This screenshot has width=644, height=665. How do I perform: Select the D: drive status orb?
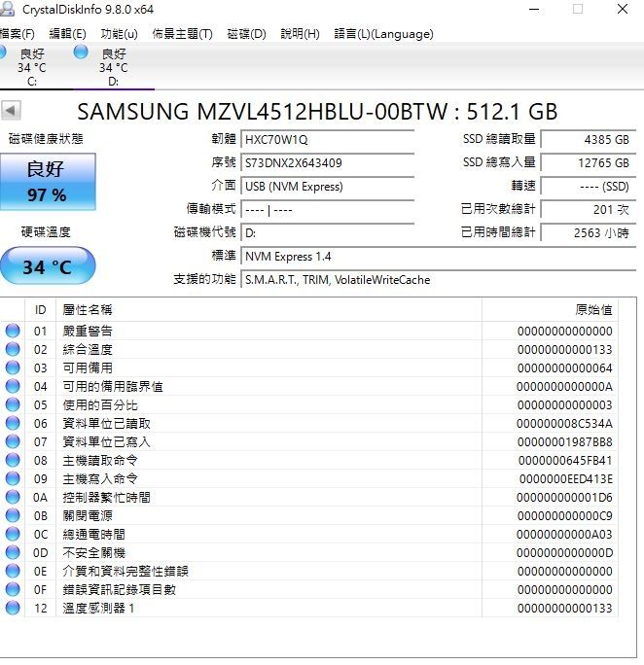(80, 52)
